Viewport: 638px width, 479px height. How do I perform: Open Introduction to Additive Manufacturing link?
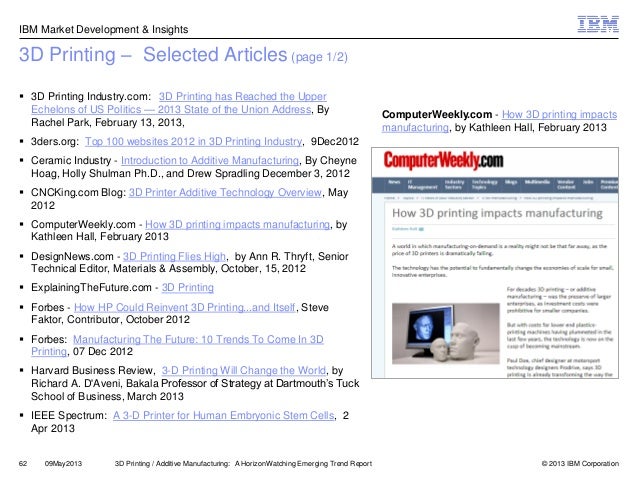coord(210,161)
